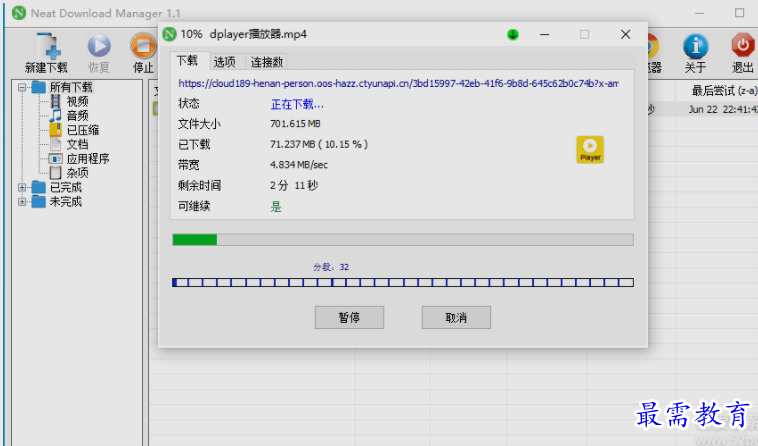Click the 最后尝试 column header

pos(722,91)
